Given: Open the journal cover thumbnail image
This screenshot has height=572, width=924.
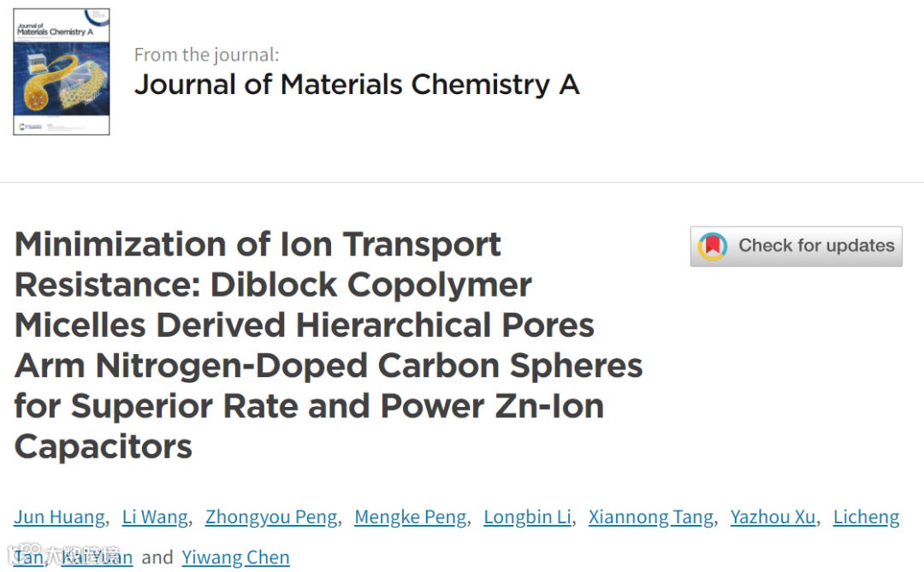Looking at the screenshot, I should 62,72.
